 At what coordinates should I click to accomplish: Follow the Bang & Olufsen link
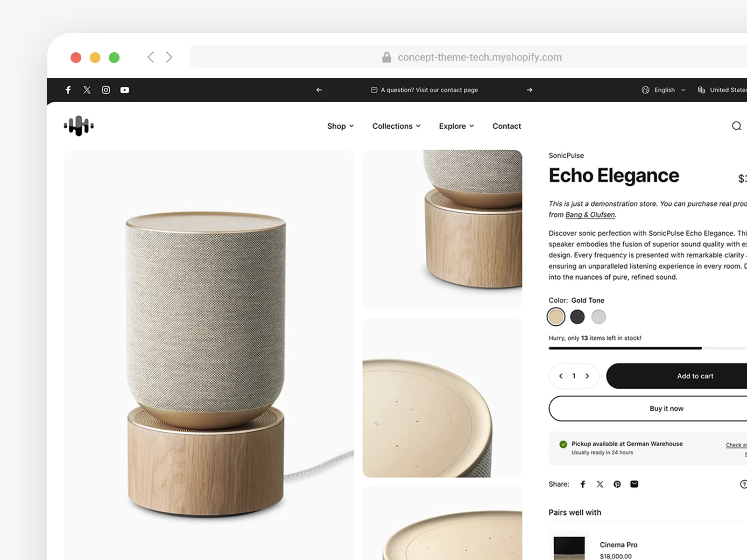coord(590,215)
